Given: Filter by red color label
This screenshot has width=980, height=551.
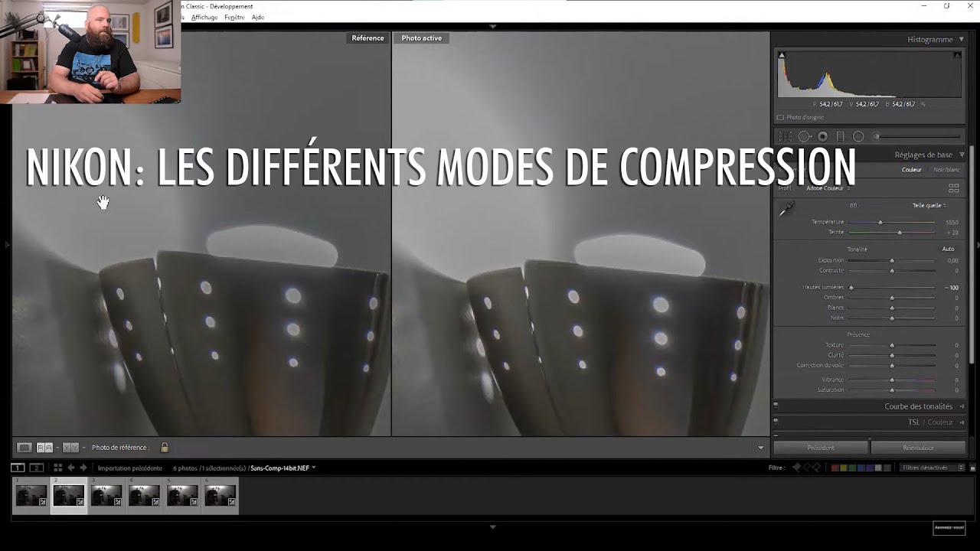Looking at the screenshot, I should point(835,468).
